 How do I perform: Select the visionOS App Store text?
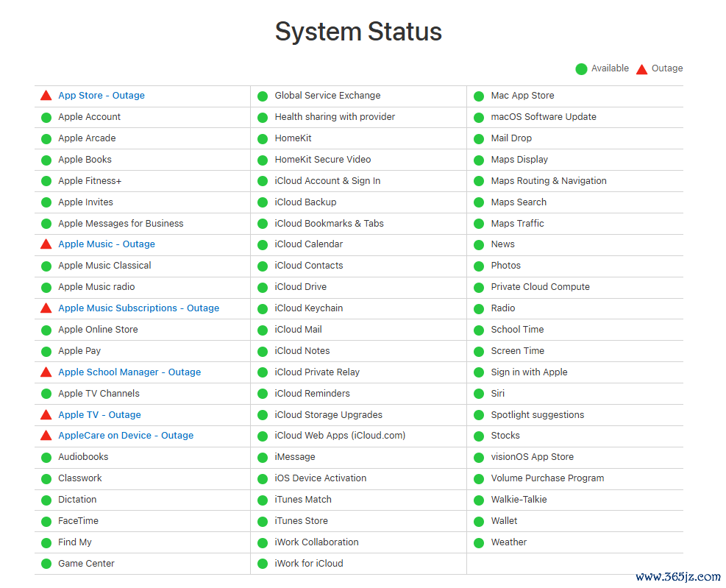click(533, 457)
